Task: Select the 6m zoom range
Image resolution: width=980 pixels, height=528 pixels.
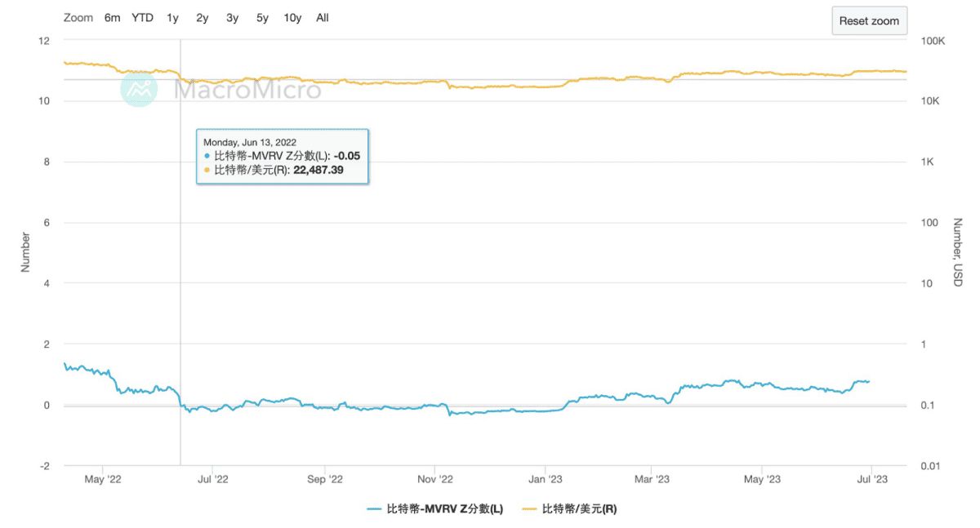Action: pos(112,18)
